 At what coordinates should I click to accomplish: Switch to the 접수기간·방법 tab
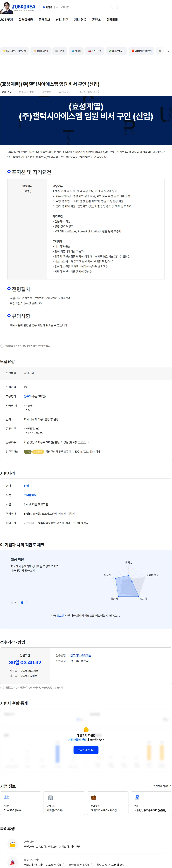tap(26, 92)
